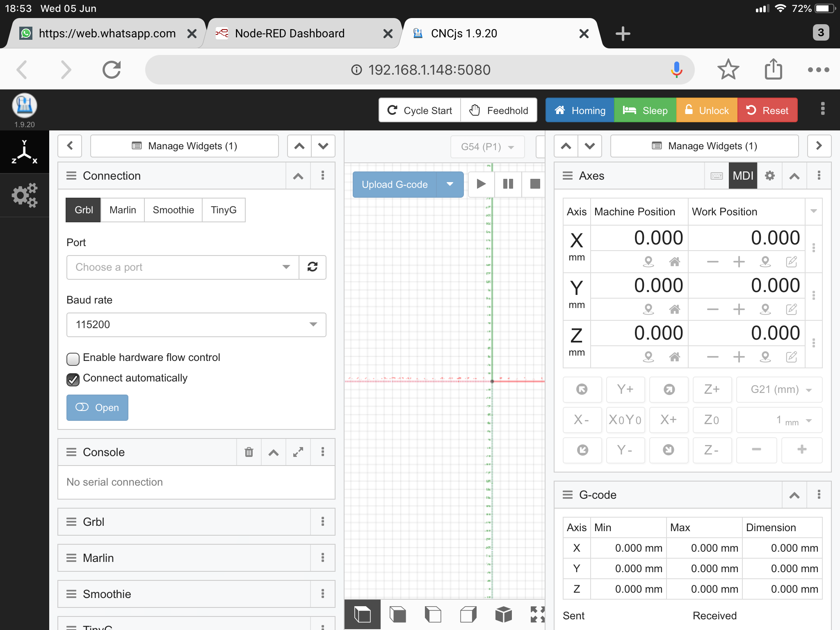This screenshot has width=840, height=630.
Task: Open G21 (mm) units dropdown
Action: click(779, 389)
